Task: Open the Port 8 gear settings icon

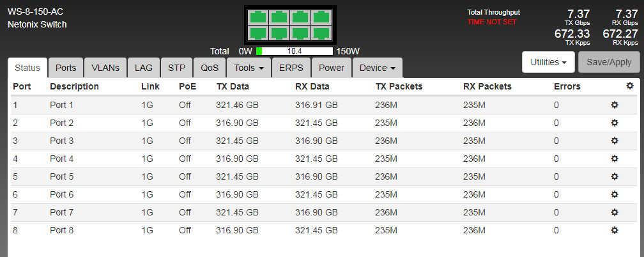Action: [x=615, y=230]
